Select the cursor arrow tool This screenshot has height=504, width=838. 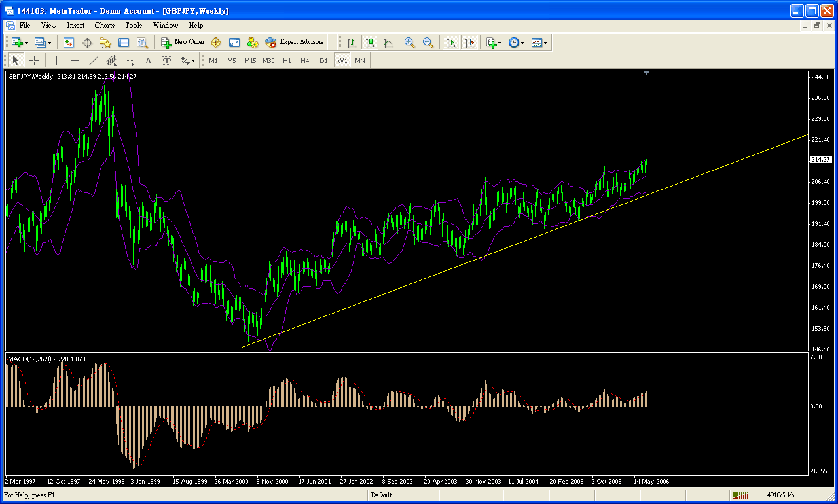(x=16, y=60)
